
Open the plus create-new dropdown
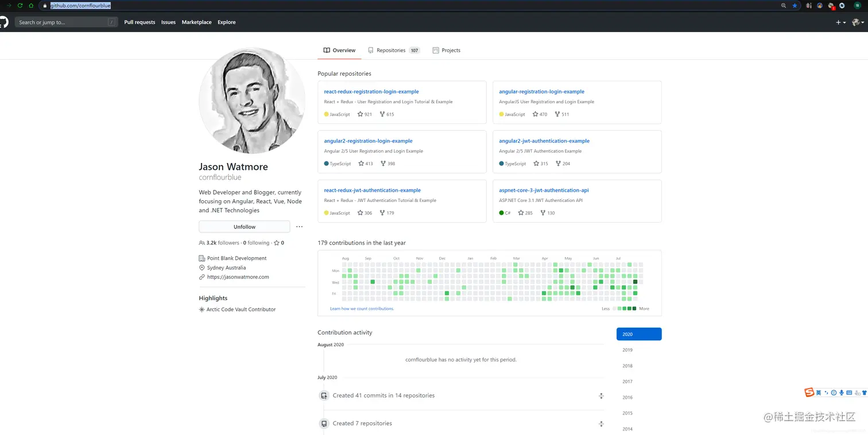[840, 22]
